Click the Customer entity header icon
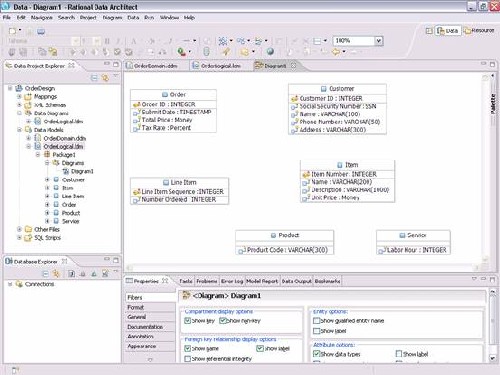 click(x=323, y=89)
